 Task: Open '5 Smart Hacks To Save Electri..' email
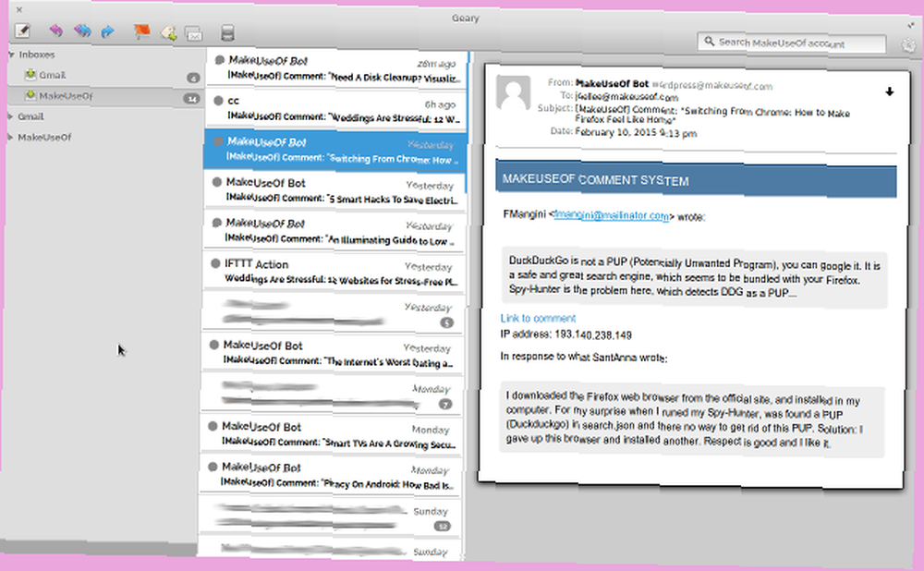334,190
